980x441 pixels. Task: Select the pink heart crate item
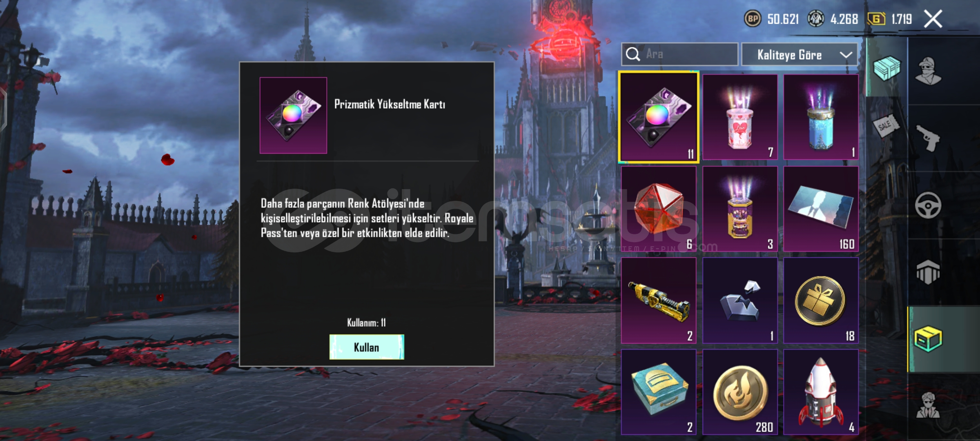[x=740, y=117]
